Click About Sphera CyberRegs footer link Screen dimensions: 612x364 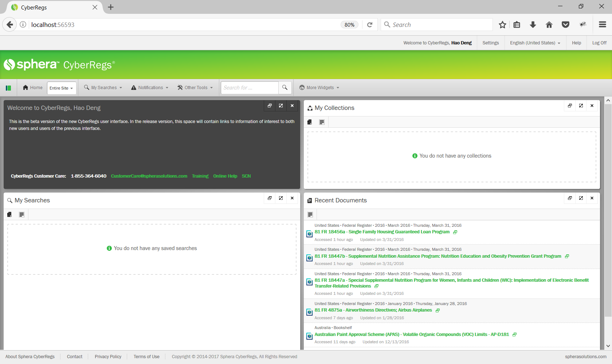click(x=30, y=357)
